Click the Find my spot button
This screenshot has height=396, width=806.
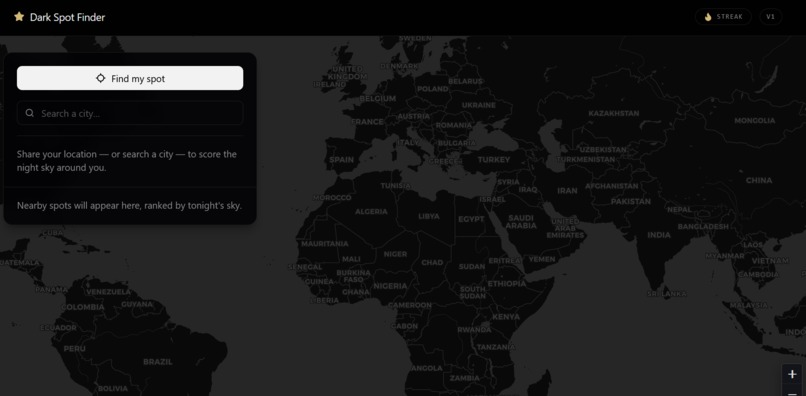[x=130, y=78]
